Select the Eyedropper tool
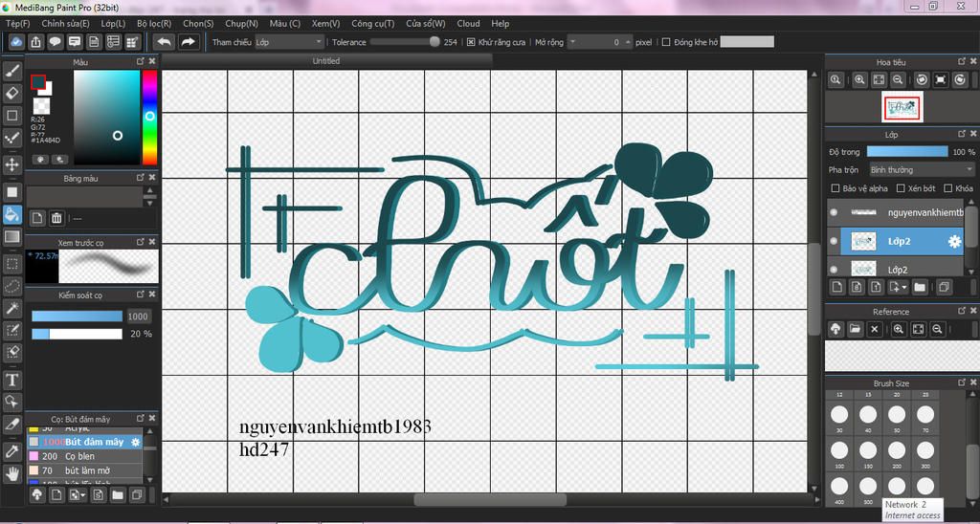 click(11, 450)
